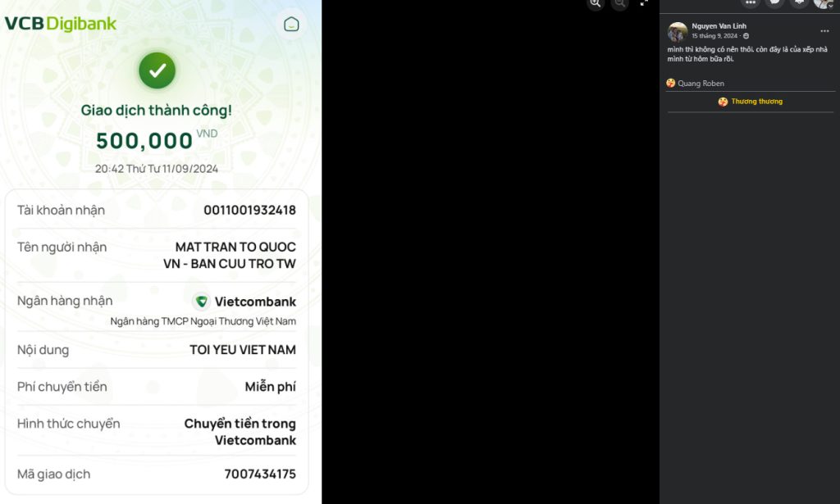Tap the green success checkmark
This screenshot has width=840, height=504.
pyautogui.click(x=157, y=70)
